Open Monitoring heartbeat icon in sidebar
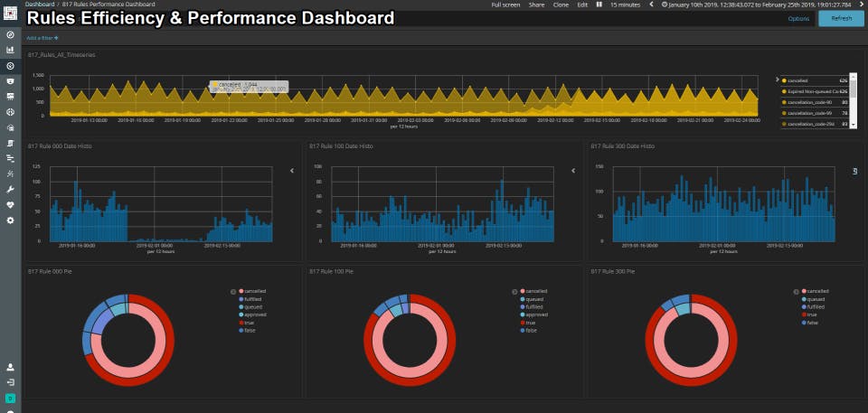This screenshot has height=413, width=868. click(10, 205)
